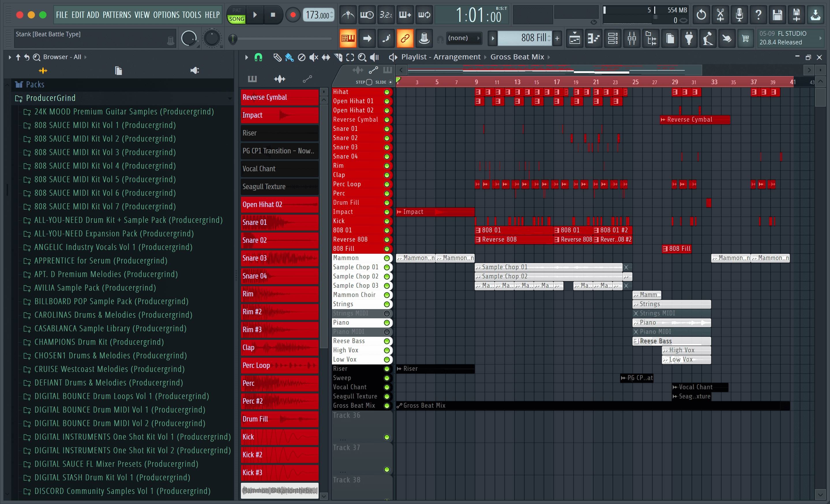Mute the Reverse Cymbal track LED
The width and height of the screenshot is (830, 504).
point(387,120)
